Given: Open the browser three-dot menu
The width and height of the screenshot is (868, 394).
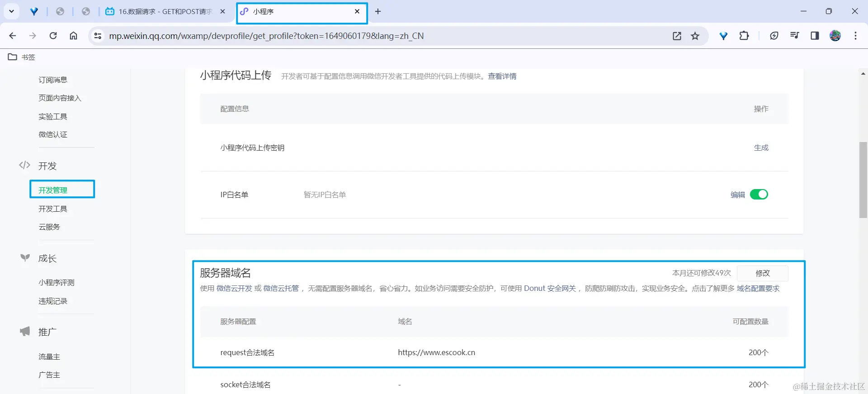Looking at the screenshot, I should tap(855, 36).
